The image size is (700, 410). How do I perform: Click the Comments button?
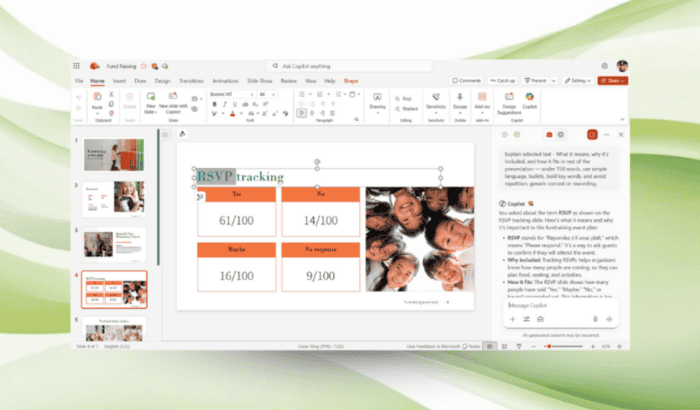[467, 80]
